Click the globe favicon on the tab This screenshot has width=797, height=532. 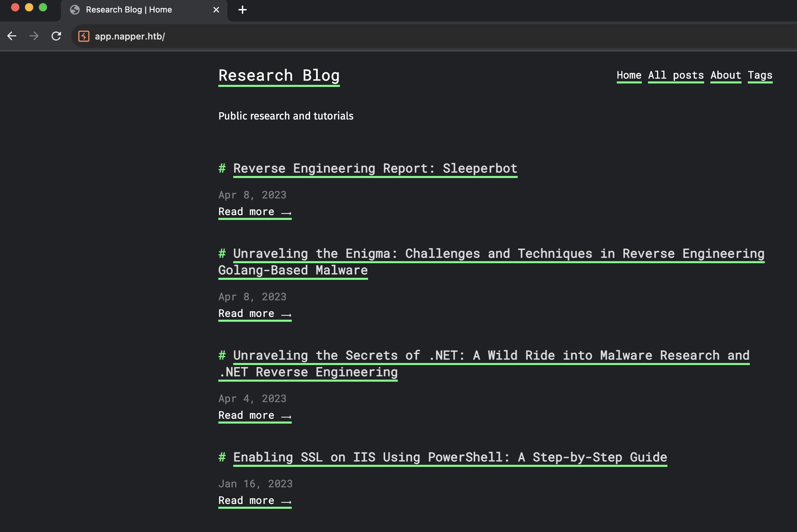tap(75, 10)
